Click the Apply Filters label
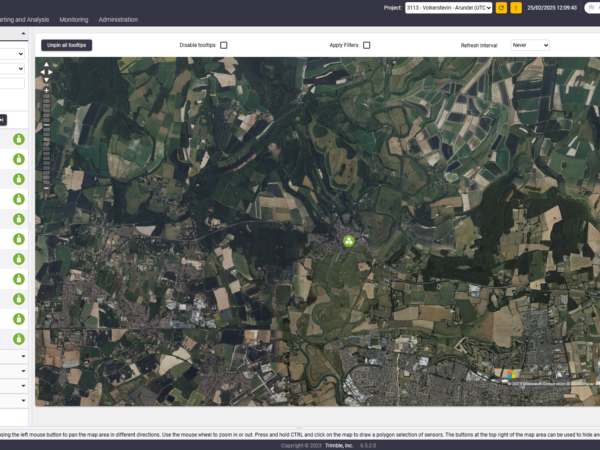This screenshot has height=450, width=600. 344,45
